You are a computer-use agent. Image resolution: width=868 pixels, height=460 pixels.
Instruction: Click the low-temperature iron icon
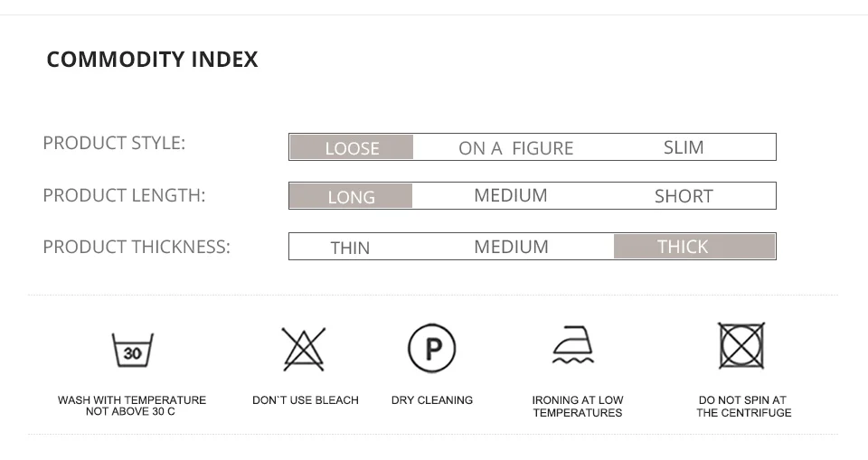pos(574,346)
